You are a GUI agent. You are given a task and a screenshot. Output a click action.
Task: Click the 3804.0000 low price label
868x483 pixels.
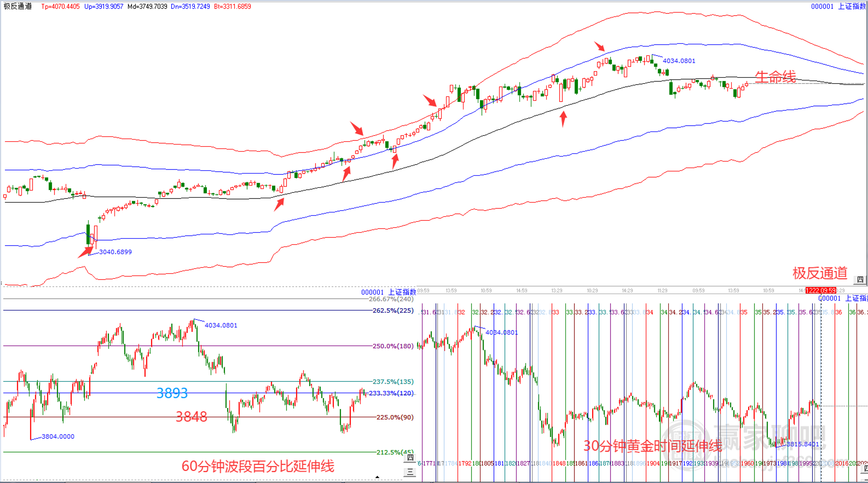coord(58,436)
